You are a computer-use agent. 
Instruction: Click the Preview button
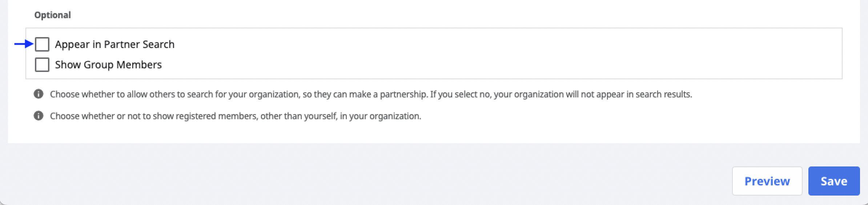(x=767, y=181)
